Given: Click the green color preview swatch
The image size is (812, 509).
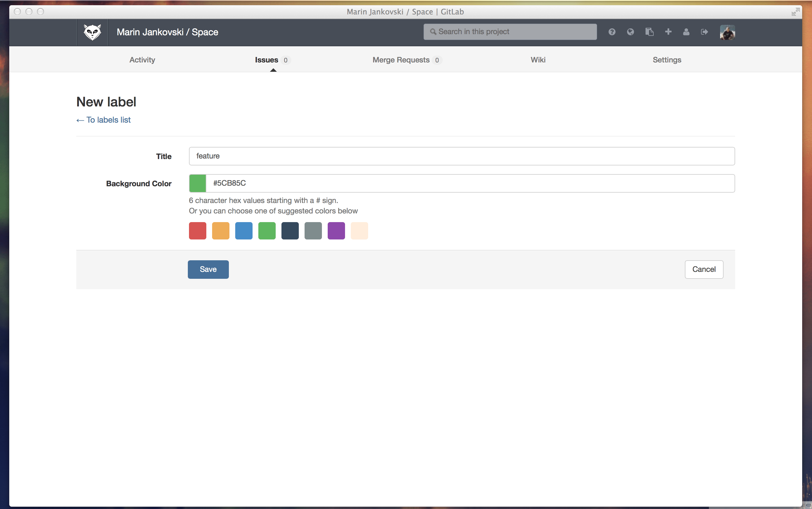Looking at the screenshot, I should 197,183.
